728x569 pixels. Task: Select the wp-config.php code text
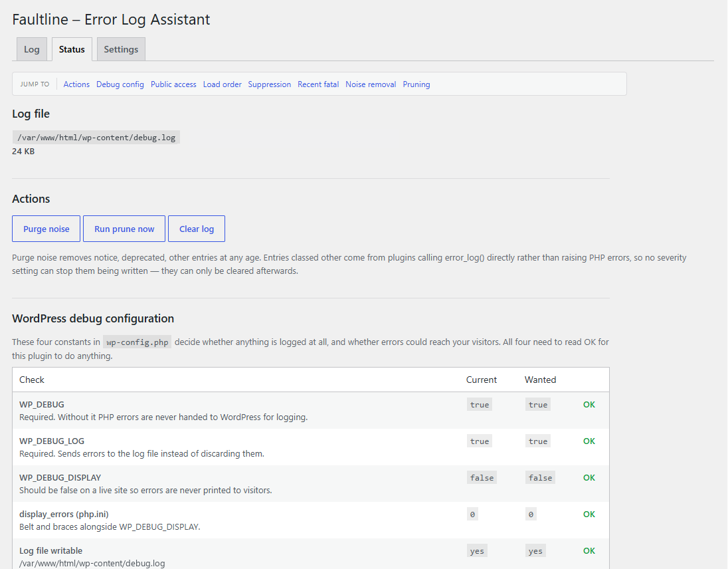coord(137,342)
